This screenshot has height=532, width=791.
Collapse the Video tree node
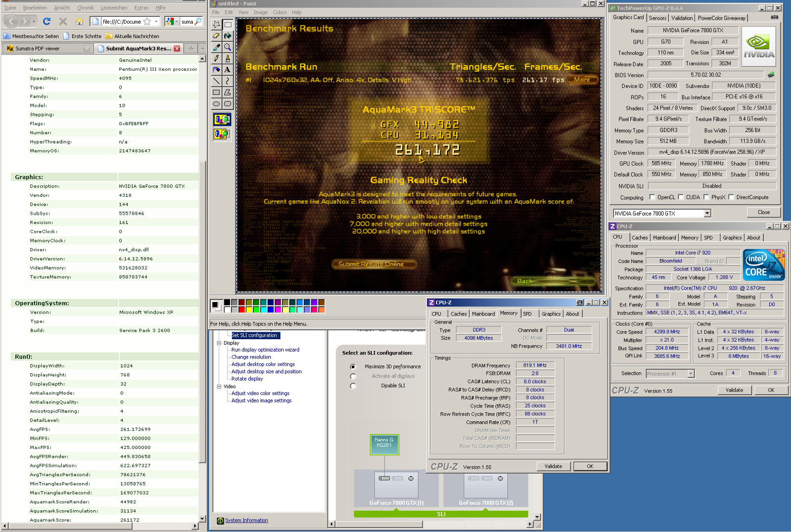pos(219,386)
